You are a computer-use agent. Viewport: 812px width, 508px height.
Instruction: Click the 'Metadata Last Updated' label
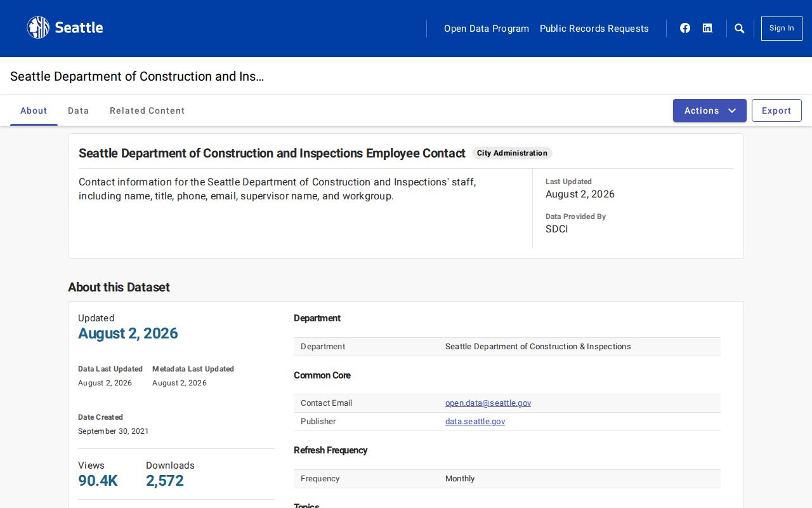pyautogui.click(x=193, y=369)
